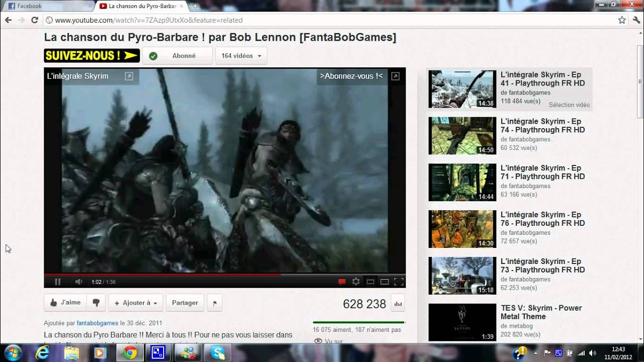Open external icon beside Abonnez-vous

click(x=395, y=76)
